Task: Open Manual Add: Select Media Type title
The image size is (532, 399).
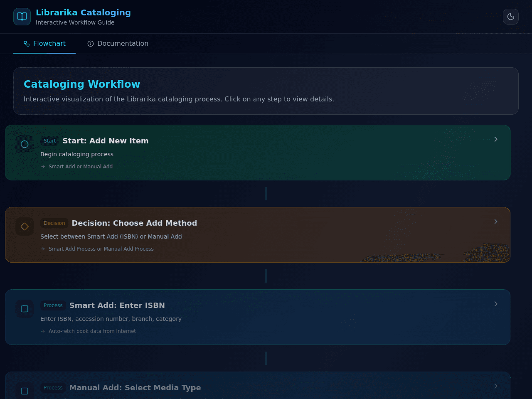Action: pos(135,388)
